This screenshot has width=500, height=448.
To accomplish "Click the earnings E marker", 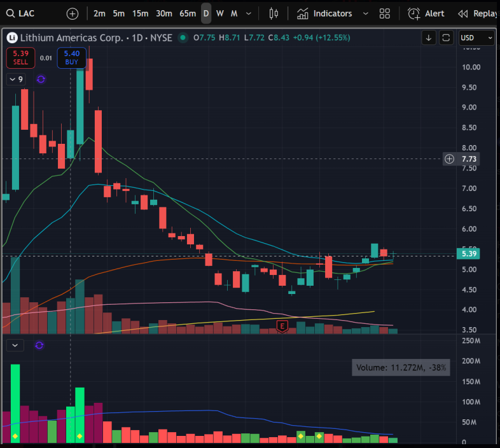I will [282, 326].
